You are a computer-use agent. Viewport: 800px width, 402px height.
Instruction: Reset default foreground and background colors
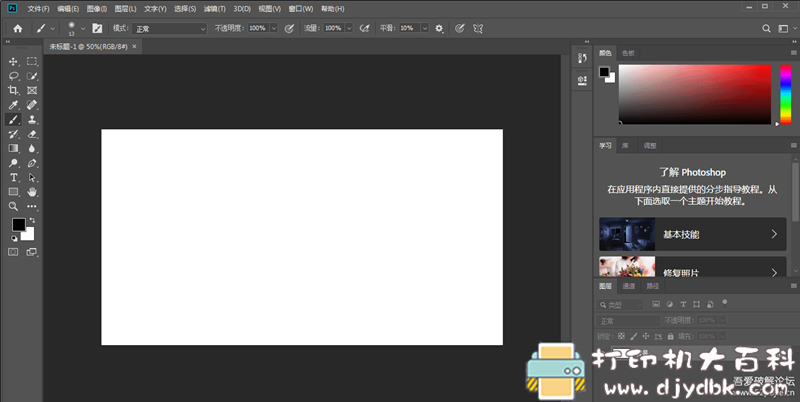14,238
